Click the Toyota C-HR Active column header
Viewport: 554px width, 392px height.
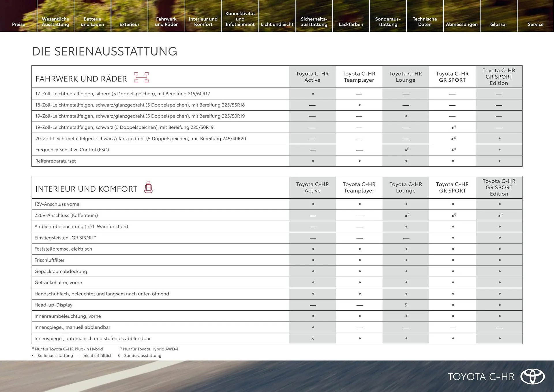(312, 76)
